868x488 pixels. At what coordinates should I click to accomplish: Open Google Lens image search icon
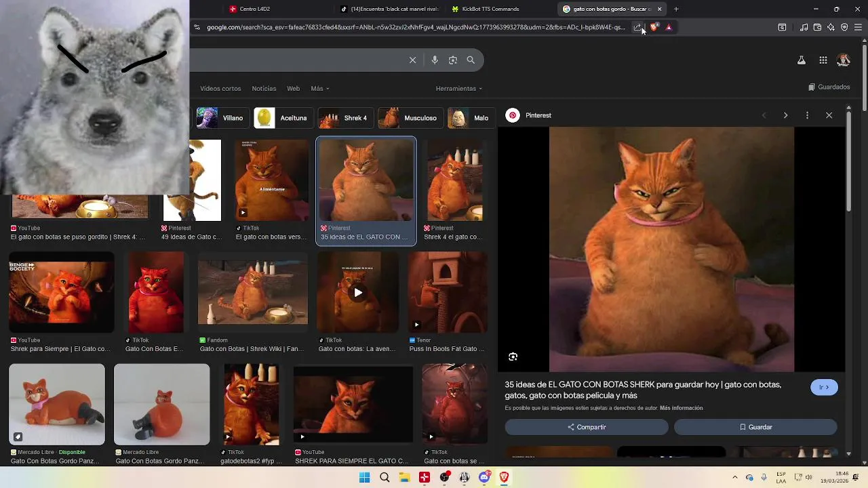(453, 60)
